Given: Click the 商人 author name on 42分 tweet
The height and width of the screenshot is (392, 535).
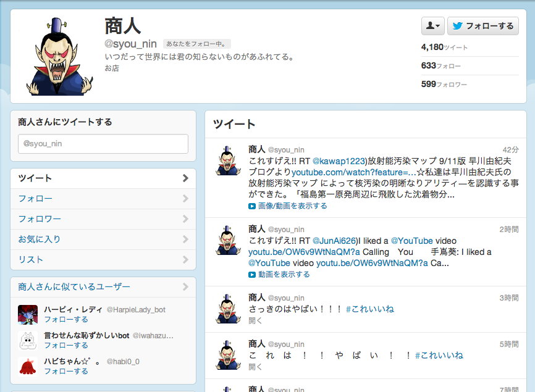Looking at the screenshot, I should (257, 149).
